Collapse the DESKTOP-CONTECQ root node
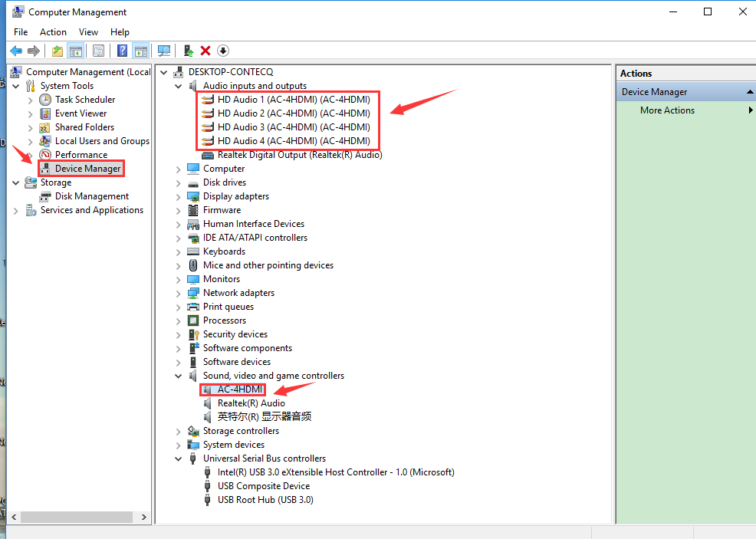The width and height of the screenshot is (756, 539). click(164, 72)
